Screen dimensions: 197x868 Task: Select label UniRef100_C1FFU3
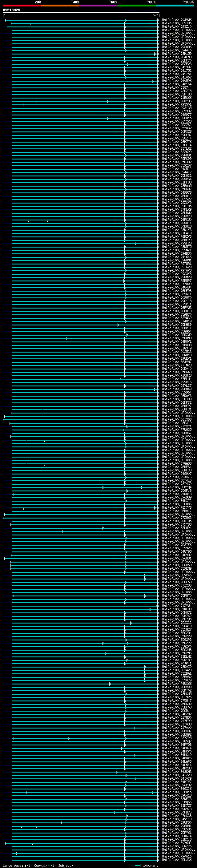pos(176,182)
